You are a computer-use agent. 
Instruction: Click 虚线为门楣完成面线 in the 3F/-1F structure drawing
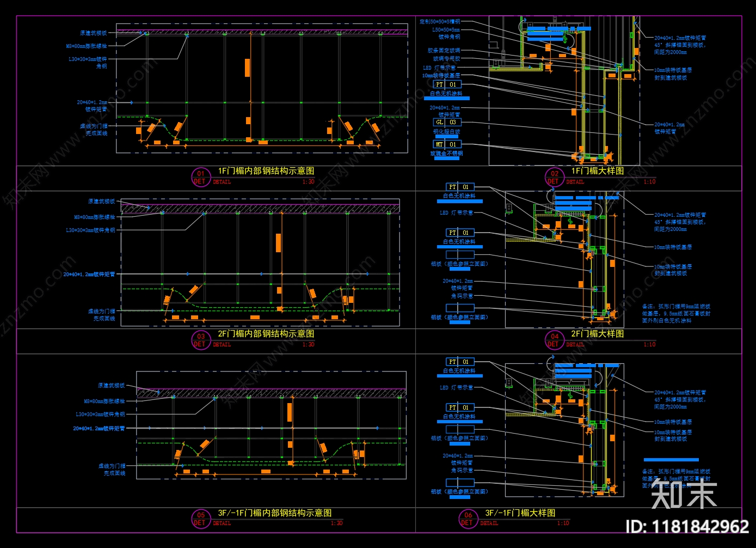112,470
